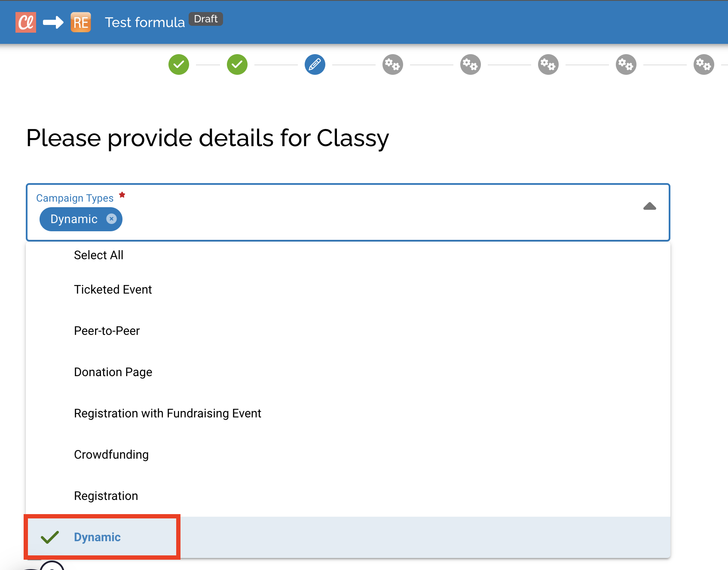This screenshot has height=570, width=728.
Task: Go to the second completed checkmark step
Action: click(237, 65)
